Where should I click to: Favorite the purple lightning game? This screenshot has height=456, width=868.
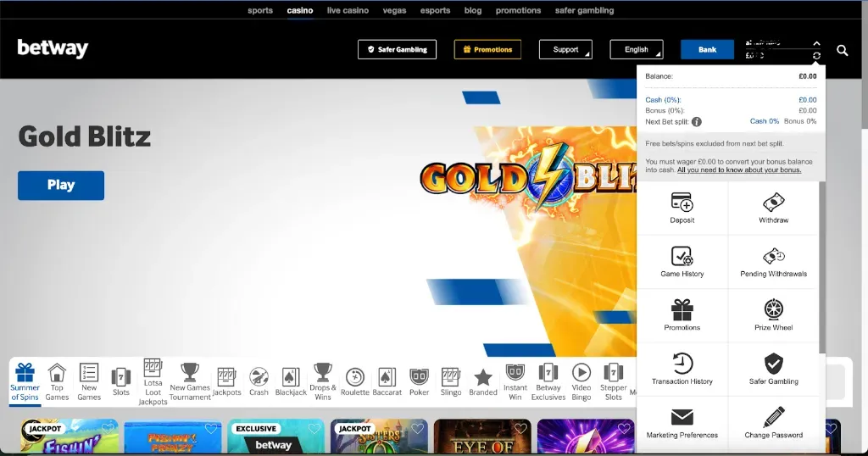point(624,428)
